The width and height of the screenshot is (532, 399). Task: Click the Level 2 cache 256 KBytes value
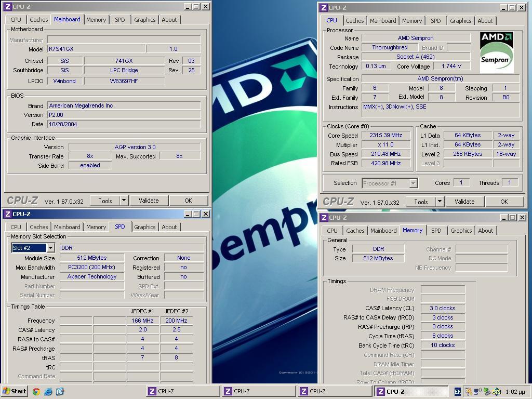coord(468,154)
